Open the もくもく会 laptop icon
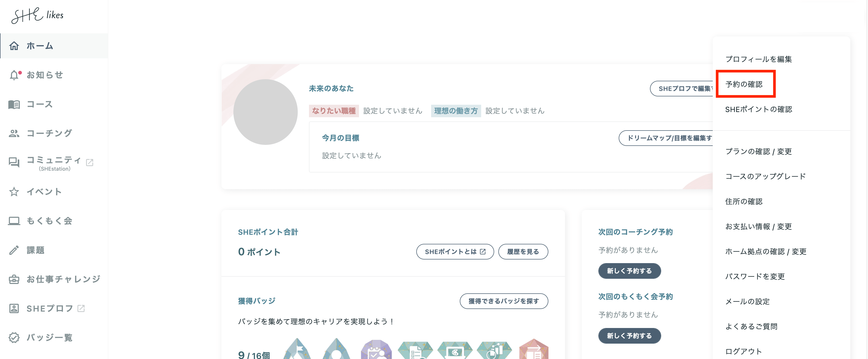Image resolution: width=868 pixels, height=359 pixels. click(14, 221)
